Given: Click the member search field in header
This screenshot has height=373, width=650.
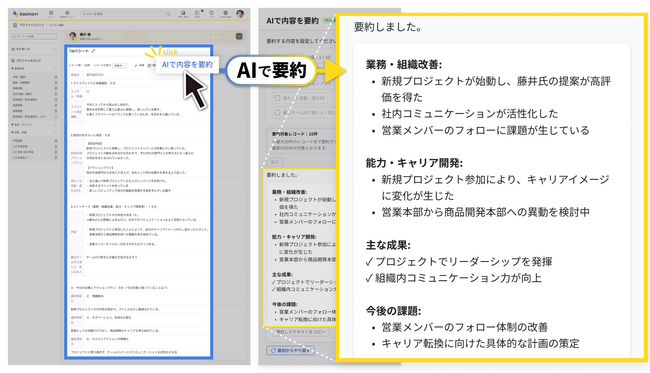Looking at the screenshot, I should tap(126, 14).
